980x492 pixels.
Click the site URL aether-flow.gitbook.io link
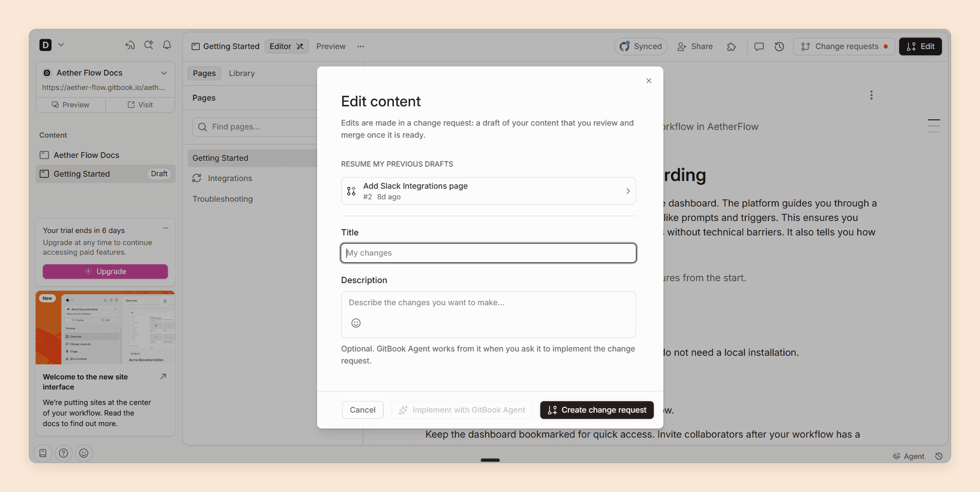[x=104, y=87]
